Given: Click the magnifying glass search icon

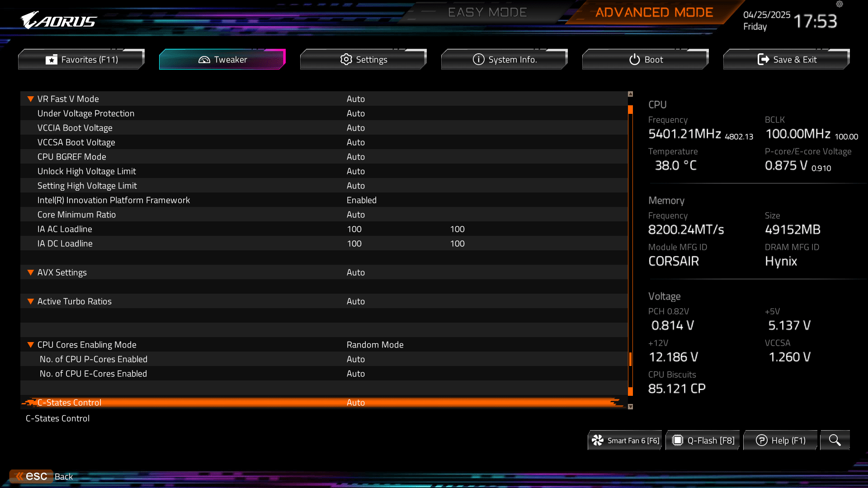Looking at the screenshot, I should pyautogui.click(x=835, y=440).
